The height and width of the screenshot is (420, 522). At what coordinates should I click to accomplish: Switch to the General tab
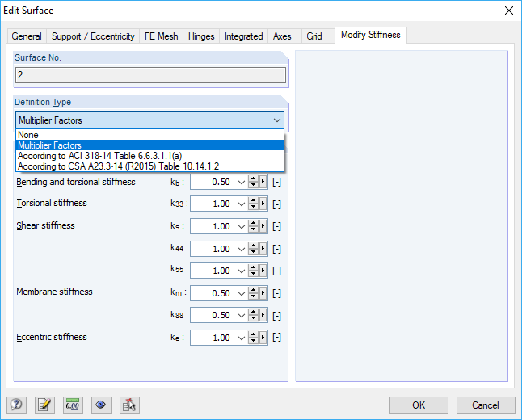[27, 36]
